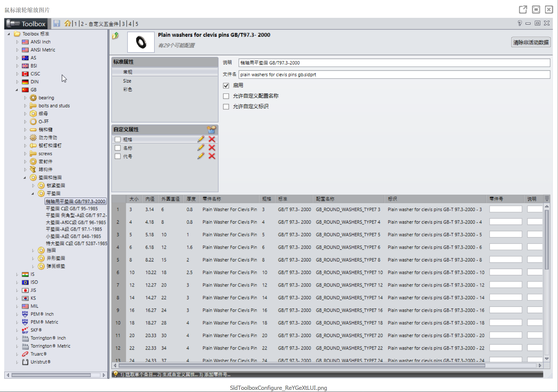Expand the ANSI Metric tree node
The width and height of the screenshot is (558, 392).
17,50
